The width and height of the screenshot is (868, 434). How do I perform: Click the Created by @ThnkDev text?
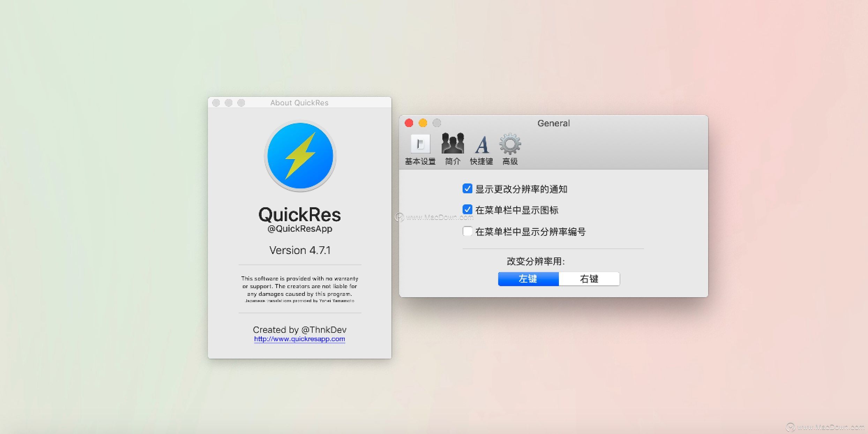click(299, 329)
